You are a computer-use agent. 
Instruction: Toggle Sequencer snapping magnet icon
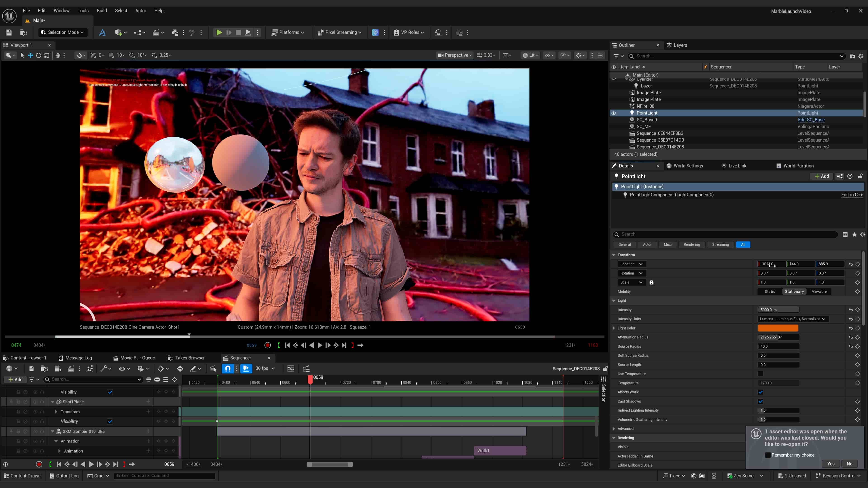point(228,368)
